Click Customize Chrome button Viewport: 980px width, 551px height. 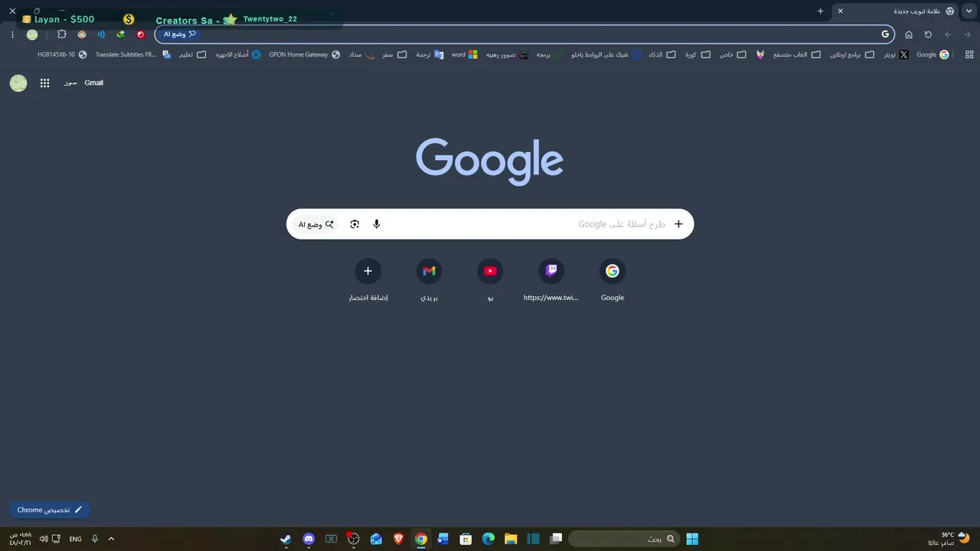click(50, 510)
